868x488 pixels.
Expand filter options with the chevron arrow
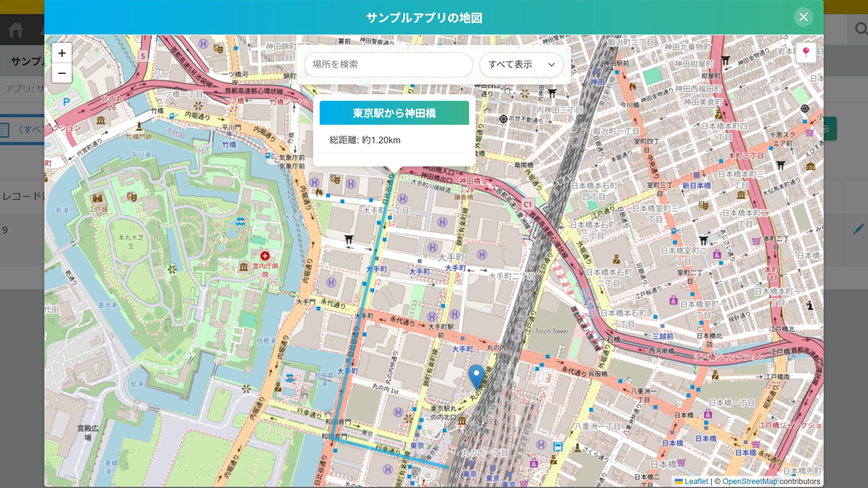coord(551,64)
